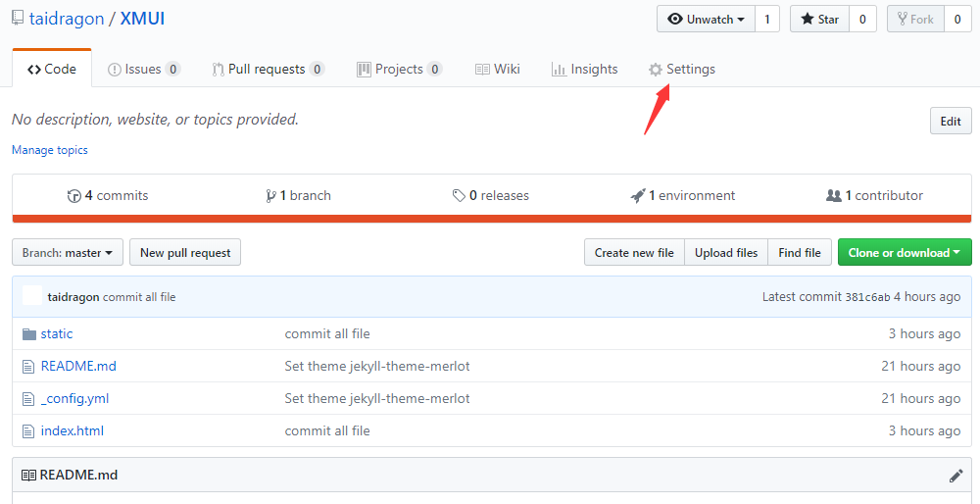The height and width of the screenshot is (504, 980).
Task: Click the taidragon commit author avatar
Action: (32, 296)
